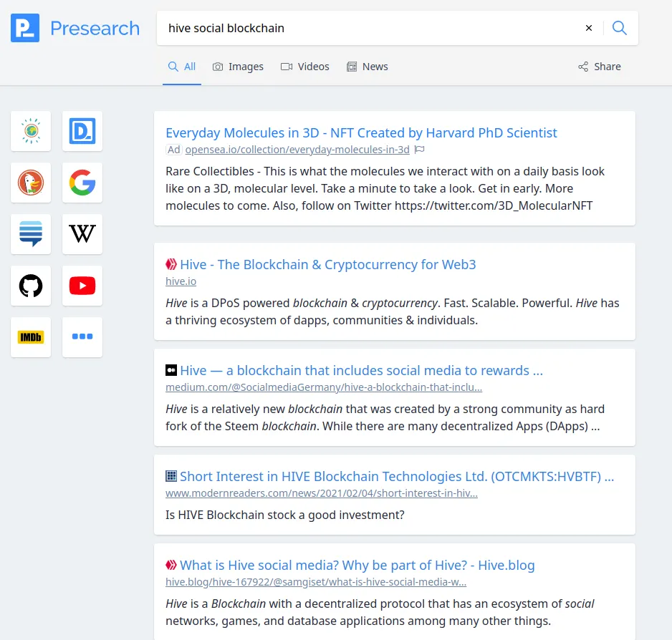Search with Google icon
Screen dimensions: 672x640
coord(82,183)
